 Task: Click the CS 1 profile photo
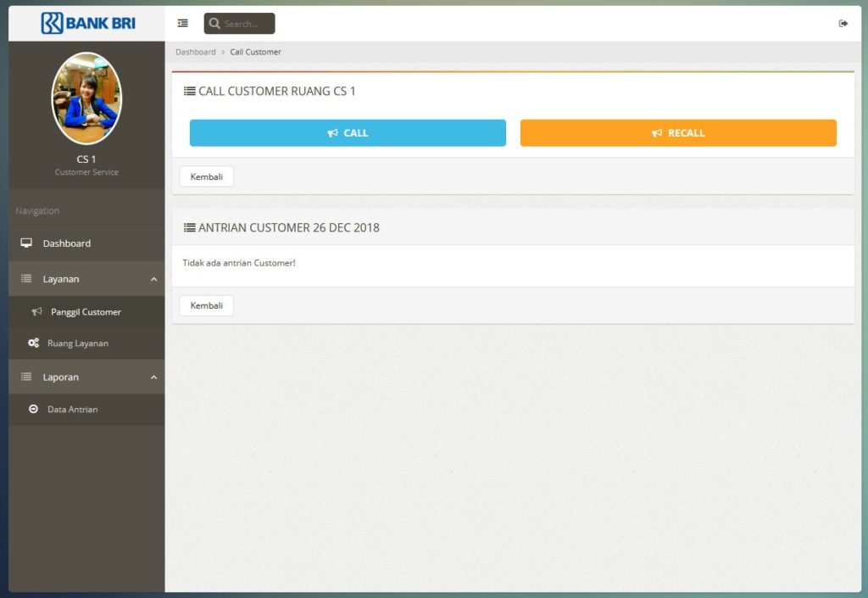(x=86, y=98)
